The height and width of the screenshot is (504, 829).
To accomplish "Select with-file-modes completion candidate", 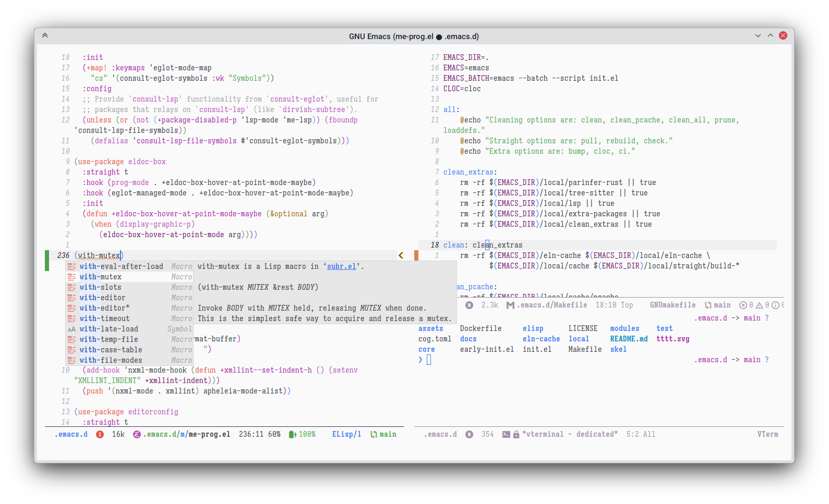I will (x=129, y=360).
